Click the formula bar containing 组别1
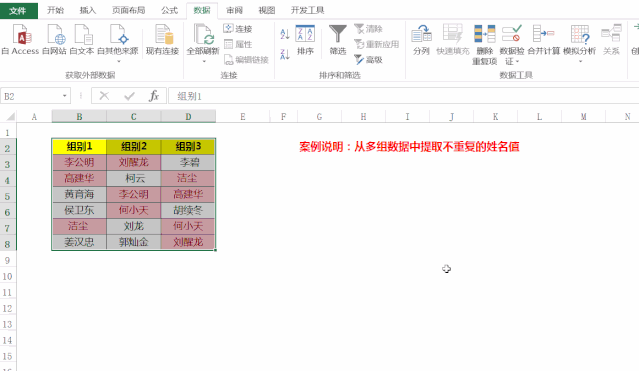 (x=403, y=96)
